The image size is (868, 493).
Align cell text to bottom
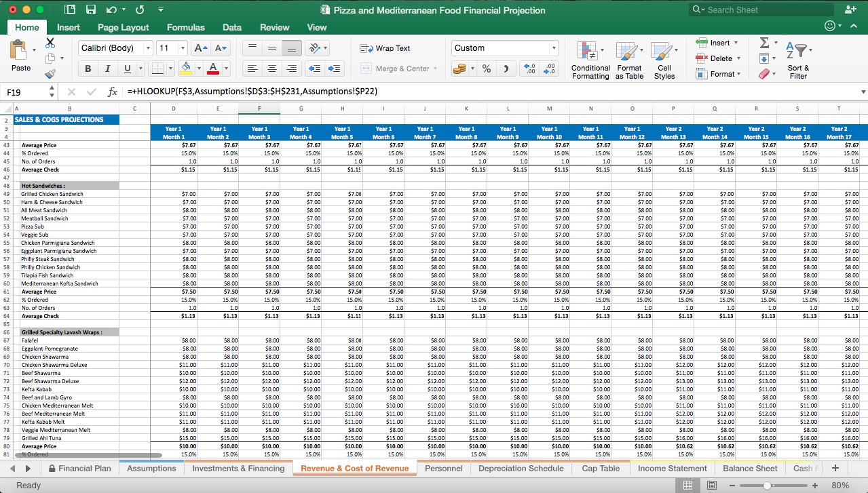tap(292, 48)
